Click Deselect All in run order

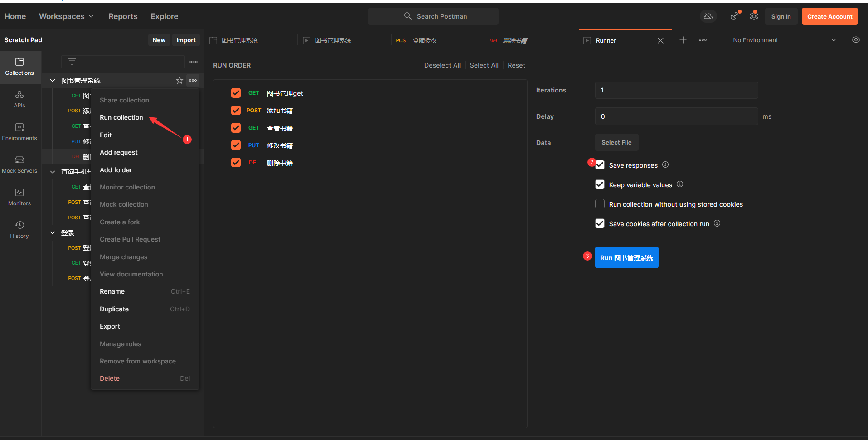(x=442, y=65)
